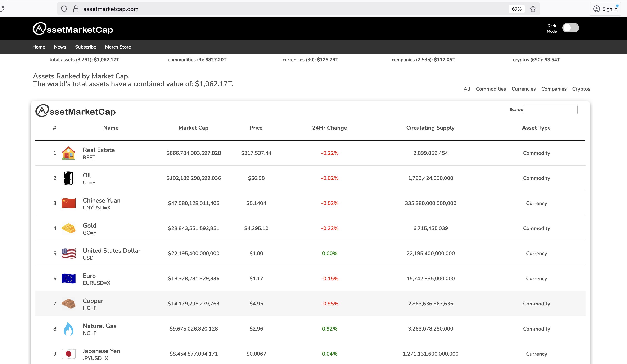Toggle the Dark Mode switch
This screenshot has height=364, width=627.
click(x=570, y=28)
